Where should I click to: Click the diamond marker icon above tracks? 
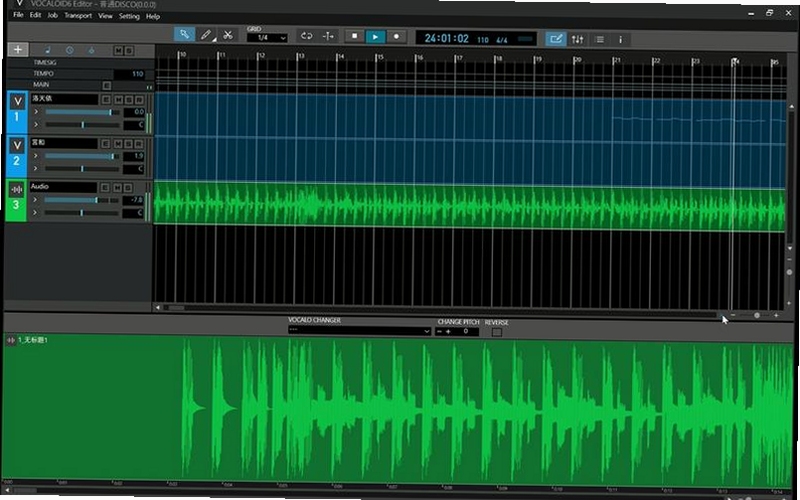91,50
